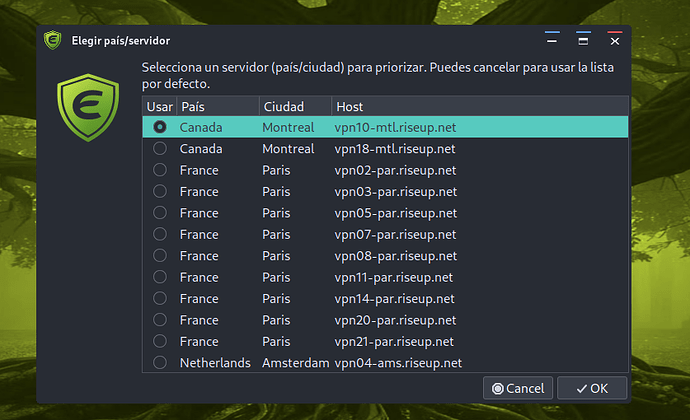Click host text vpn07-par.riseup.net

[395, 235]
